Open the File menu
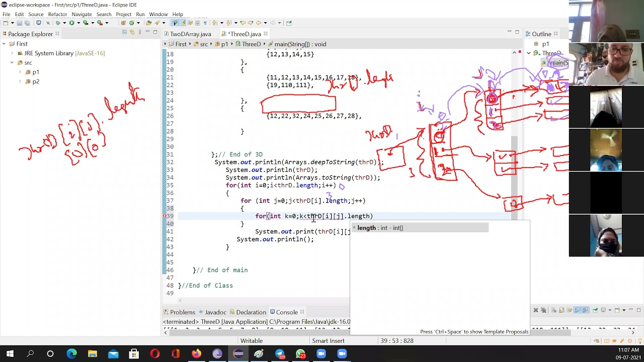This screenshot has height=362, width=644. [7, 14]
